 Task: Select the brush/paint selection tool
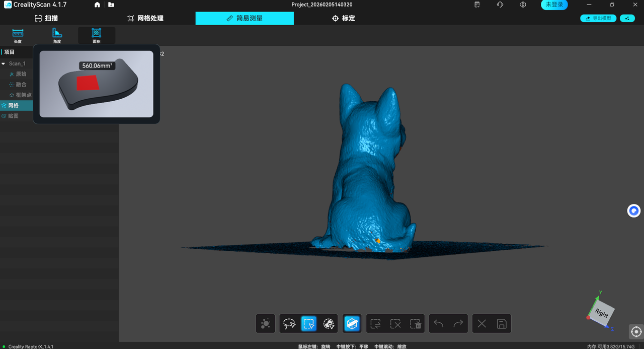[329, 323]
